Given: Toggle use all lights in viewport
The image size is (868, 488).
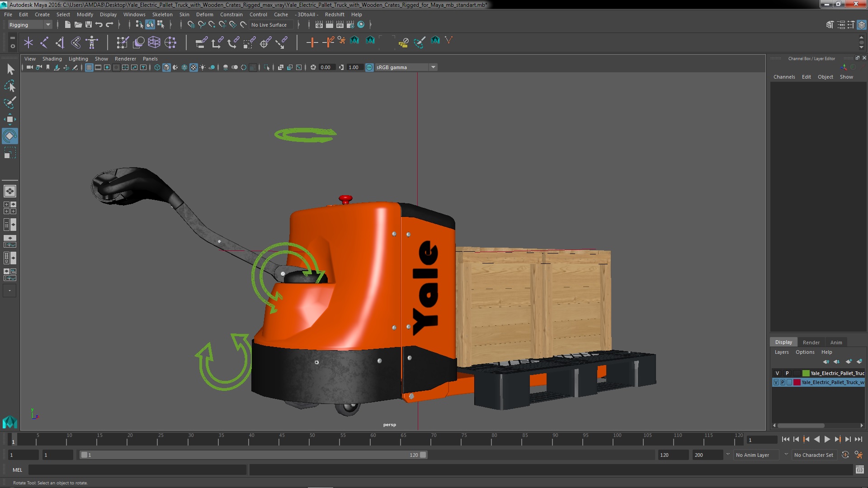Looking at the screenshot, I should click(x=203, y=67).
